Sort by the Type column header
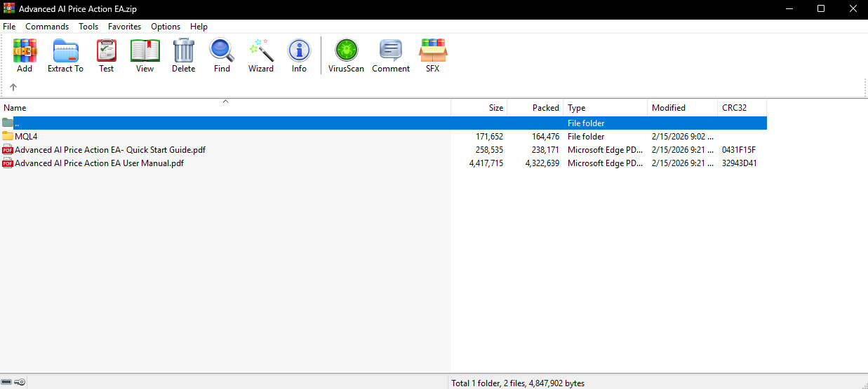Viewport: 868px width, 389px height. 605,108
